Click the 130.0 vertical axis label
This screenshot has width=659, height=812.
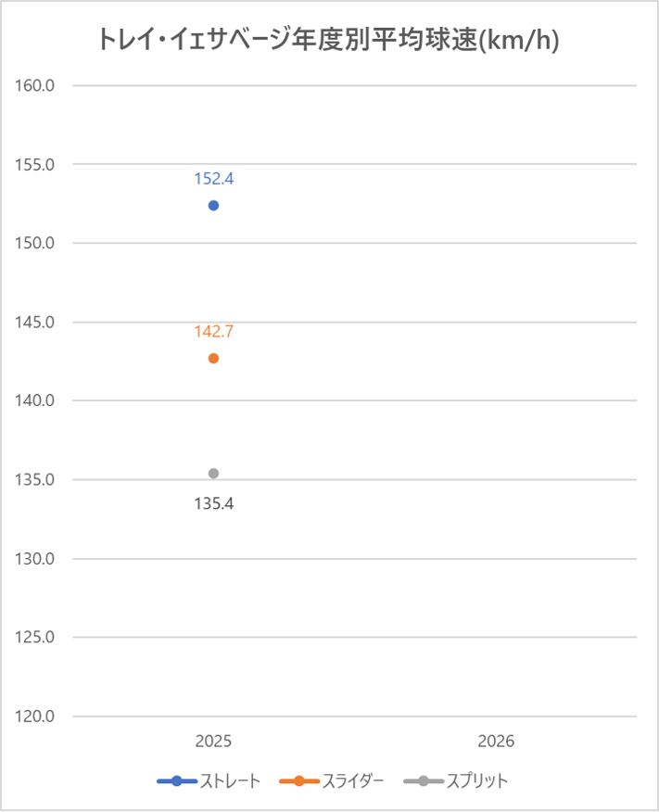[36, 559]
